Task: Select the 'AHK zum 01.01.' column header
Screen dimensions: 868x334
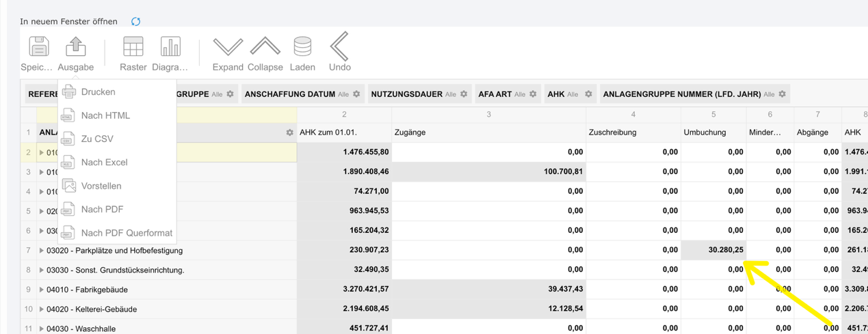Action: (344, 133)
